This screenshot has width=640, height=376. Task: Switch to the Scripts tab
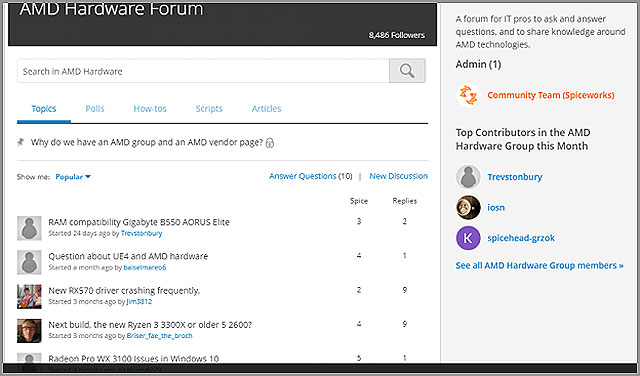click(x=209, y=109)
